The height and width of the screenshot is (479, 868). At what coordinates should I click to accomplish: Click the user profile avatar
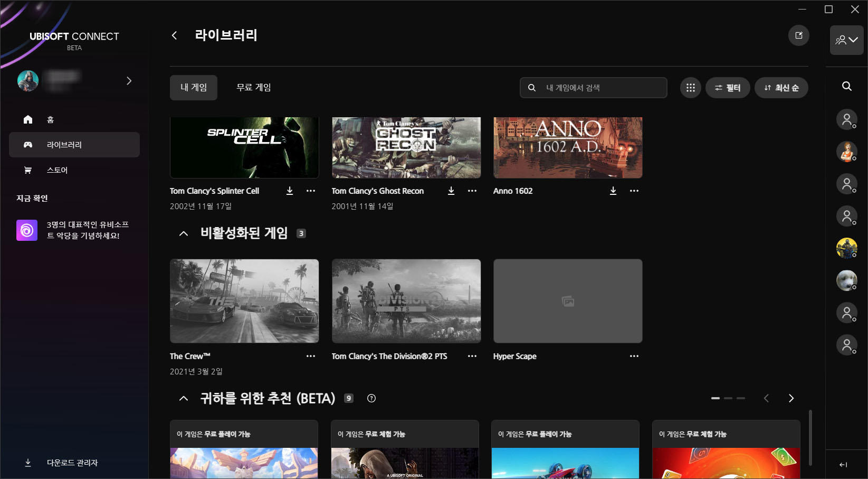coord(28,81)
